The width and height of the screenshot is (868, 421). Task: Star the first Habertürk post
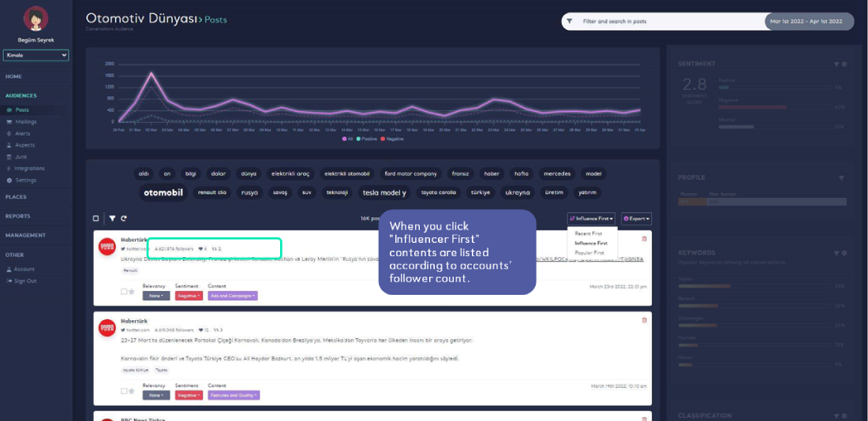131,292
